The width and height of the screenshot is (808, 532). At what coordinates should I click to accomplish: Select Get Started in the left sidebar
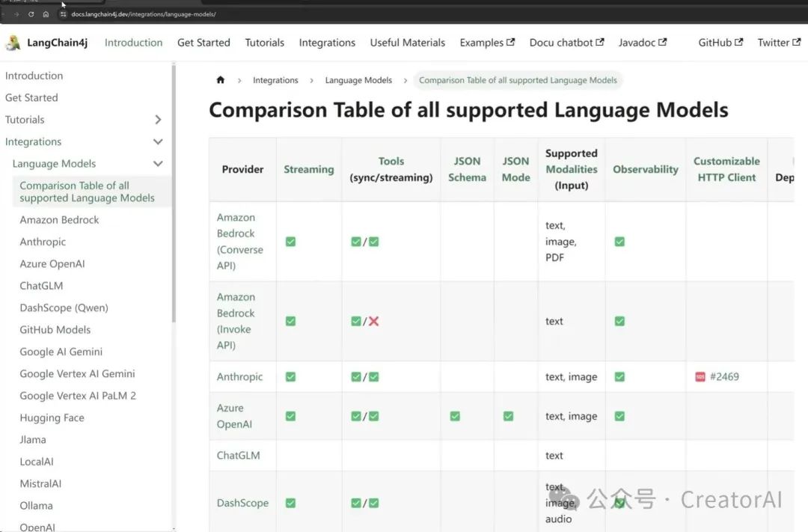pyautogui.click(x=31, y=98)
